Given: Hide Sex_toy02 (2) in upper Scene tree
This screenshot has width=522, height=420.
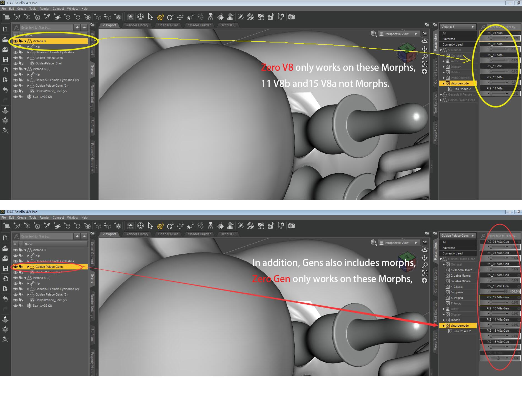Looking at the screenshot, I should click(x=16, y=97).
